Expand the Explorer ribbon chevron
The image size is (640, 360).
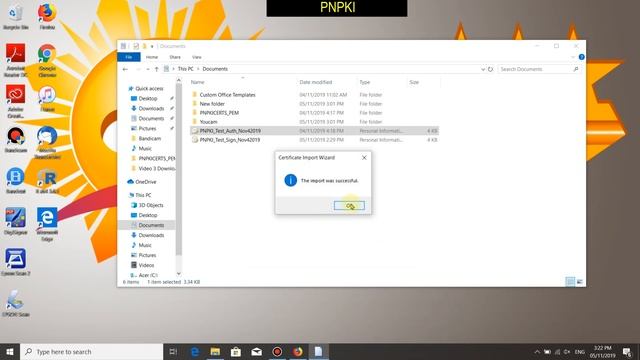573,57
